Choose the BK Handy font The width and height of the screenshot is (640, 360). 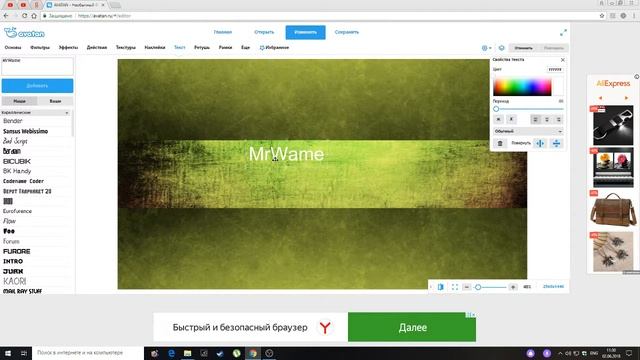point(17,171)
